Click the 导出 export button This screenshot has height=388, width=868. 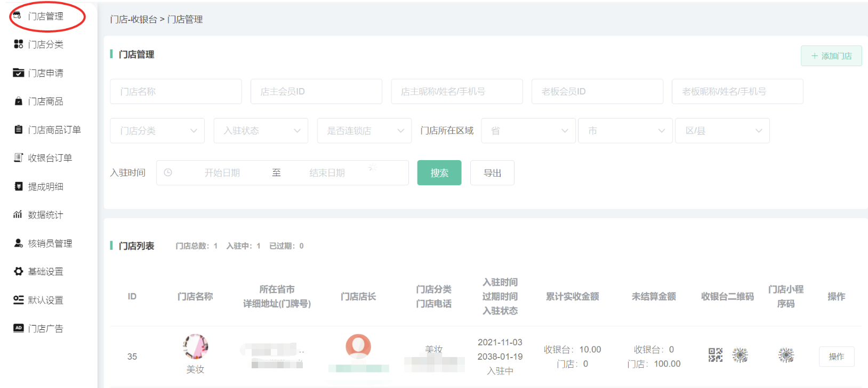click(492, 173)
